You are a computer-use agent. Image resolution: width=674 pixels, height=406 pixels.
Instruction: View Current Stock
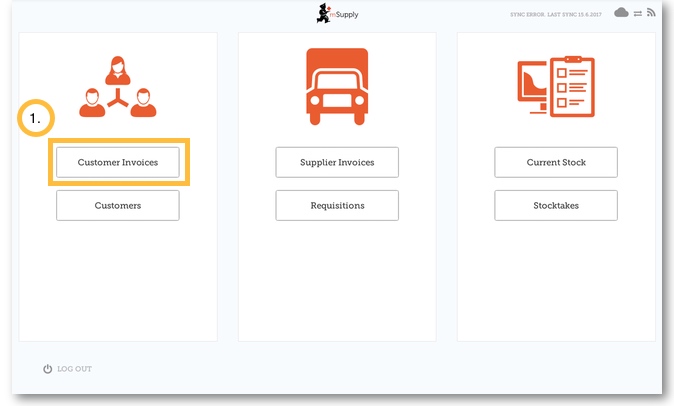click(x=556, y=162)
